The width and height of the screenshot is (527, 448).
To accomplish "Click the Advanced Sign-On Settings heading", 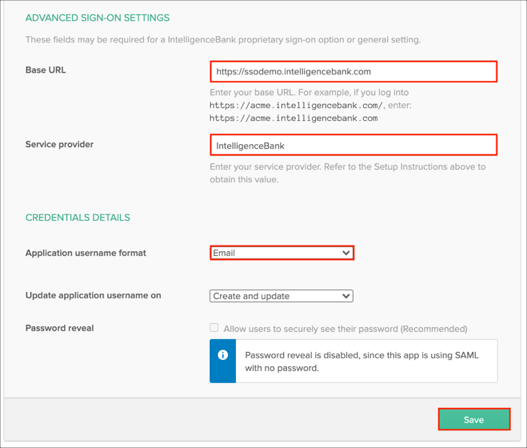I will (x=97, y=18).
